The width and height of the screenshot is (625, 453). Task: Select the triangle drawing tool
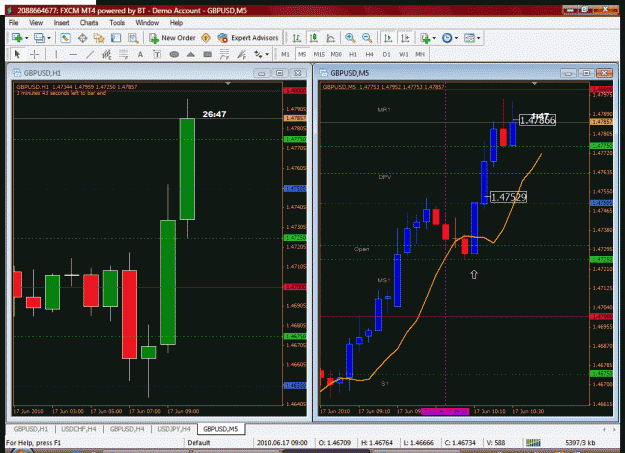(x=191, y=54)
